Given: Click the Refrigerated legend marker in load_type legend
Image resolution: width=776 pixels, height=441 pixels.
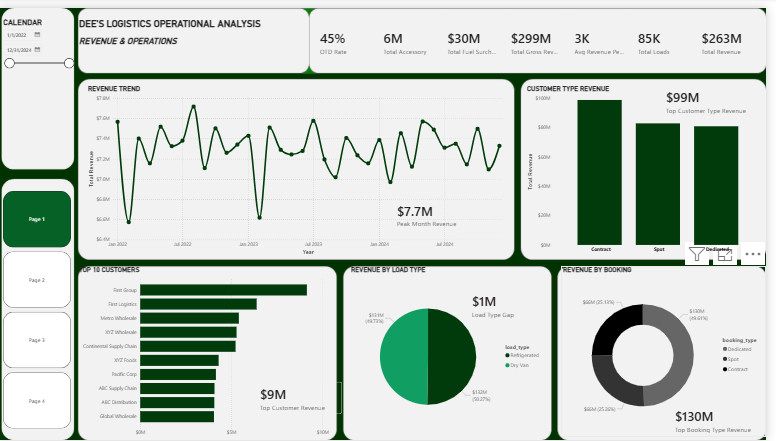Looking at the screenshot, I should pos(507,355).
